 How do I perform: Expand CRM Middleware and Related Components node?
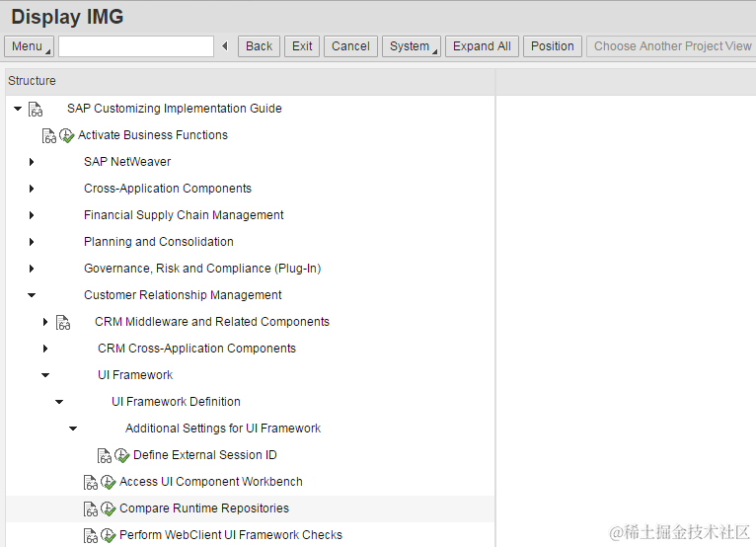click(45, 322)
